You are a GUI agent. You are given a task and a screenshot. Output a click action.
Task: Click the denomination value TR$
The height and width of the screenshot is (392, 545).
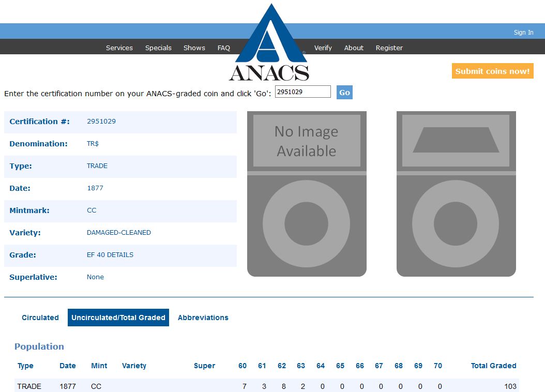pyautogui.click(x=93, y=144)
